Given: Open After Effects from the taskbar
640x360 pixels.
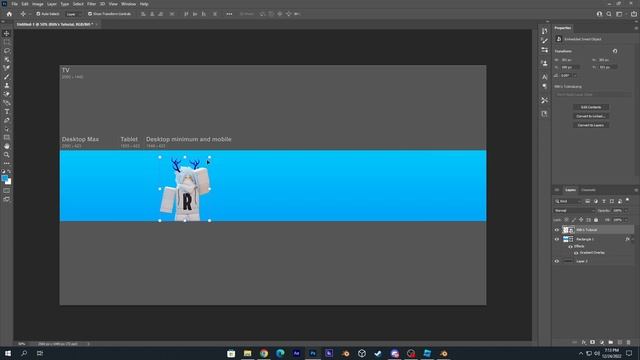Looking at the screenshot, I should pyautogui.click(x=296, y=353).
